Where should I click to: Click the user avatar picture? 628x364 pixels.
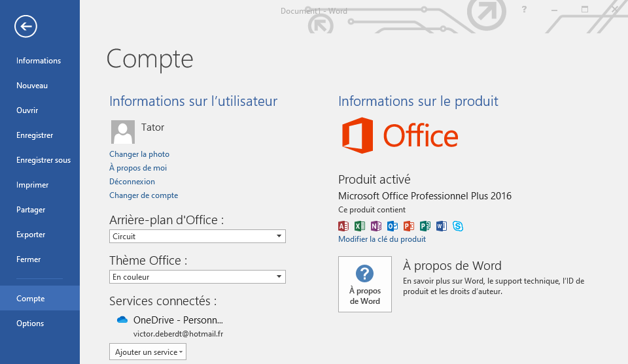[x=122, y=131]
